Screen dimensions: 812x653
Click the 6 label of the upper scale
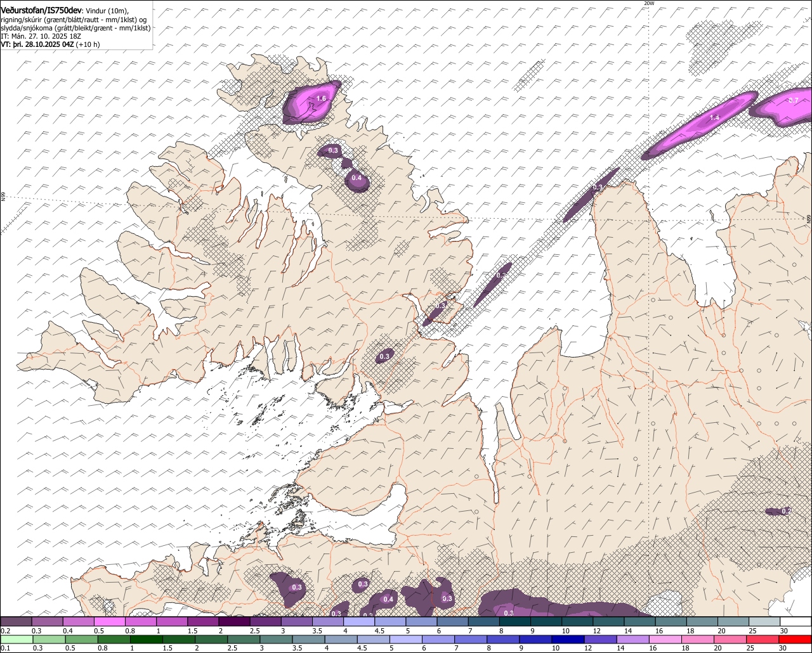point(439,631)
